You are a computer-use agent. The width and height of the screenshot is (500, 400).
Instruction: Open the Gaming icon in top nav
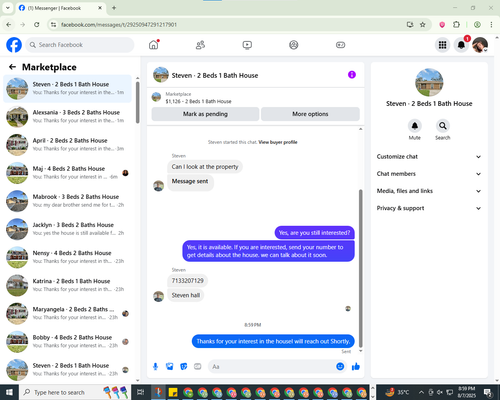tap(340, 45)
